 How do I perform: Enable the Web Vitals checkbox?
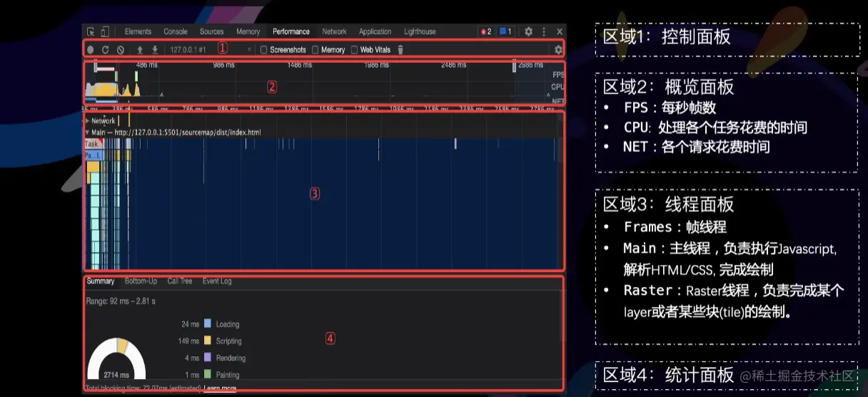tap(354, 50)
